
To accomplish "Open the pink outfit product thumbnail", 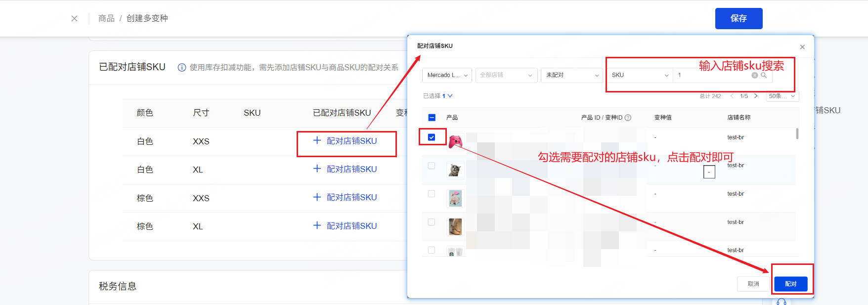I will [x=455, y=198].
